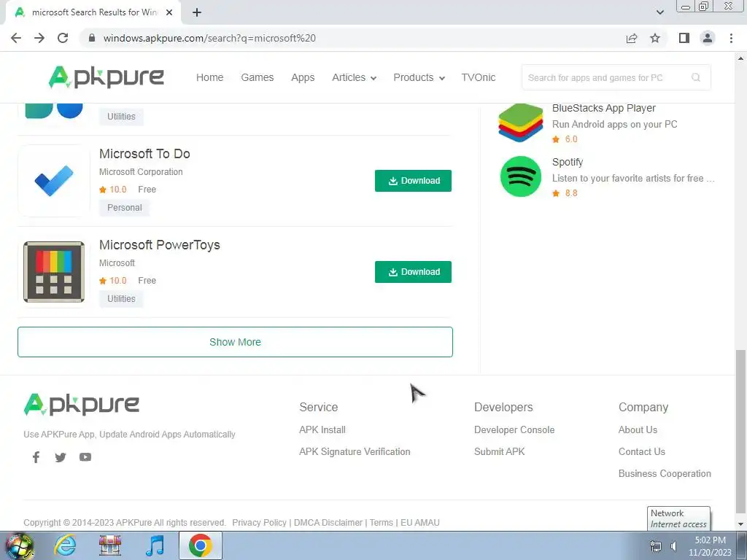Click the share icon in the address bar
The width and height of the screenshot is (747, 560).
coord(632,38)
